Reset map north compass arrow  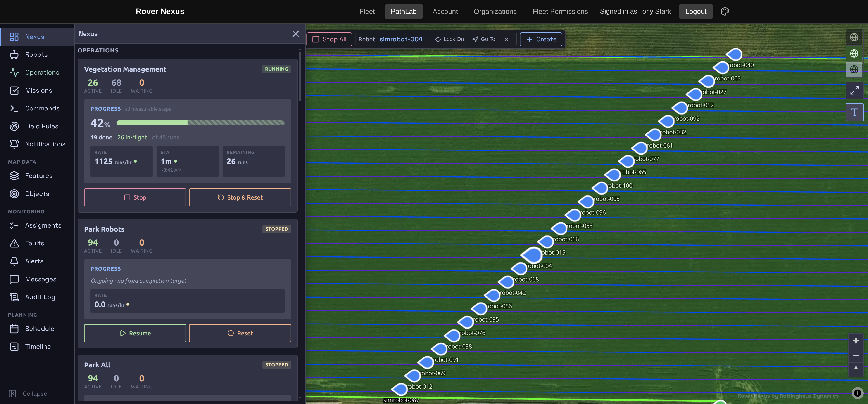click(x=856, y=368)
